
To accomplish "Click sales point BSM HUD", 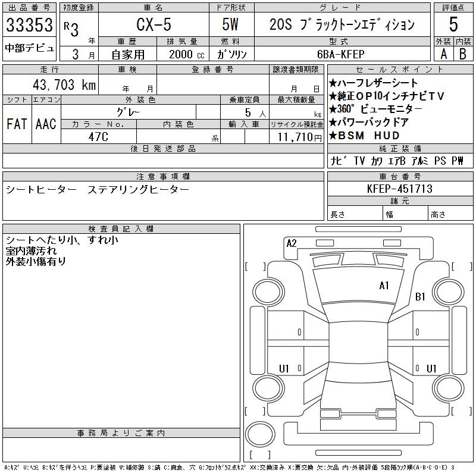I will point(364,135).
